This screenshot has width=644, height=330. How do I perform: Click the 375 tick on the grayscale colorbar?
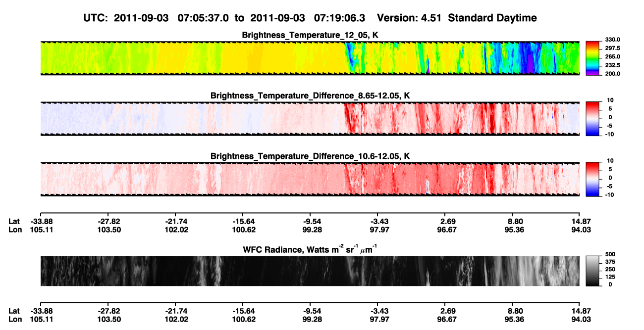pos(610,261)
